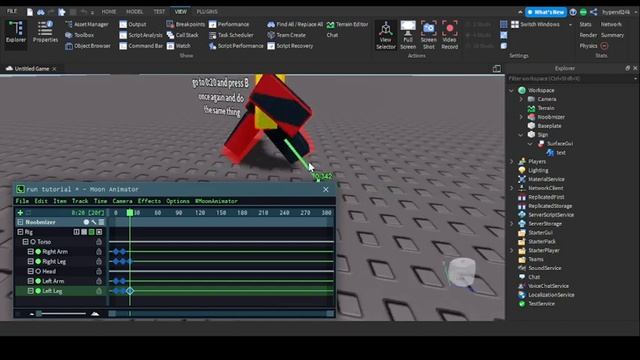Open the Performance window
Screen dimensions: 640x360
(229, 24)
